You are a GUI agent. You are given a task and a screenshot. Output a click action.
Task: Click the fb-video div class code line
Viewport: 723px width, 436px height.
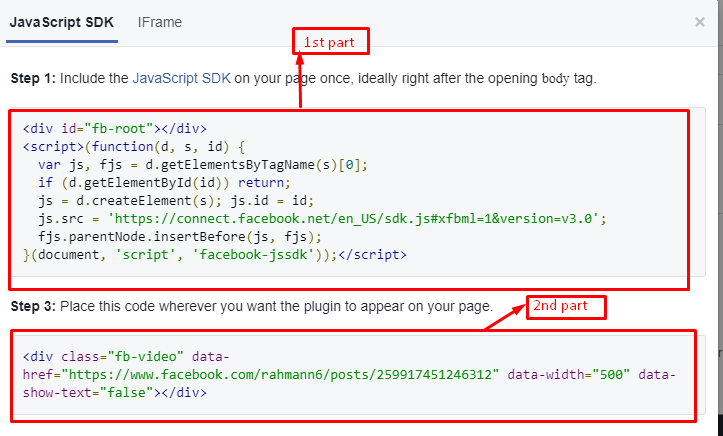(126, 356)
